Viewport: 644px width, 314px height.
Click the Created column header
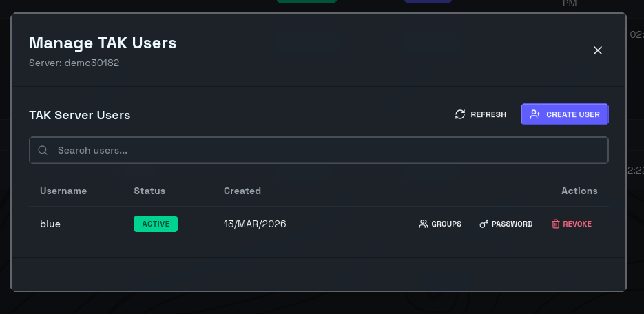tap(242, 191)
